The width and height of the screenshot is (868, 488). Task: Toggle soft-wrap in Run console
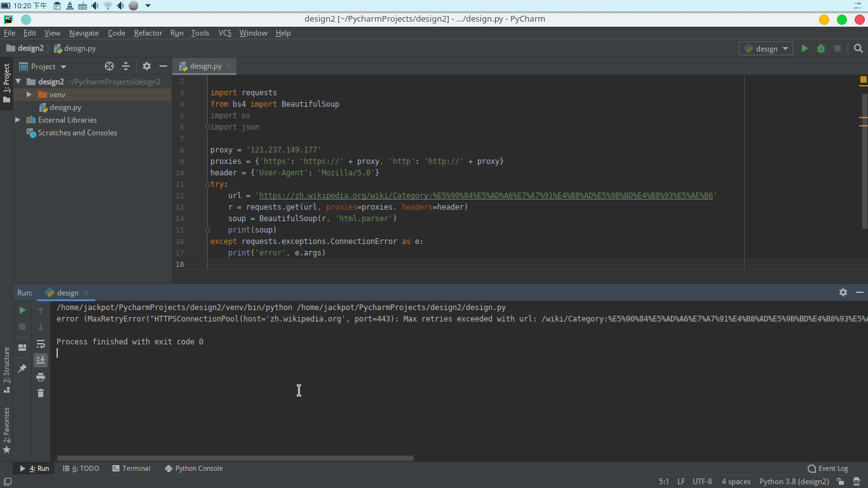click(x=41, y=344)
